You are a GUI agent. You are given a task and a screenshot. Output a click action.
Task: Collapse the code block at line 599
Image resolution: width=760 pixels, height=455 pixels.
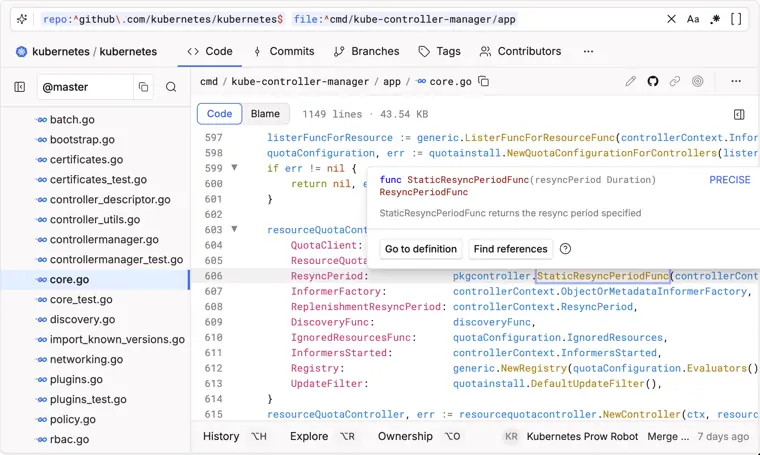(x=234, y=168)
